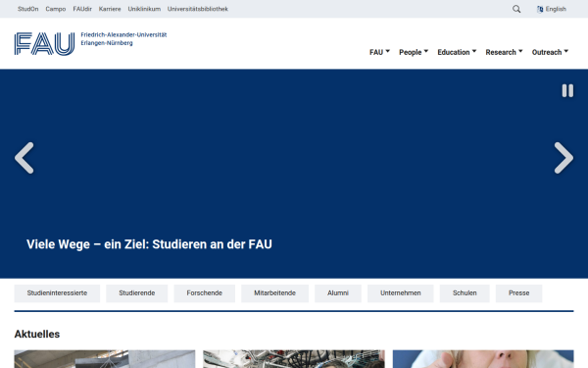Viewport: 588px width, 368px height.
Task: Open Universitätsbibliothek link
Action: click(198, 9)
